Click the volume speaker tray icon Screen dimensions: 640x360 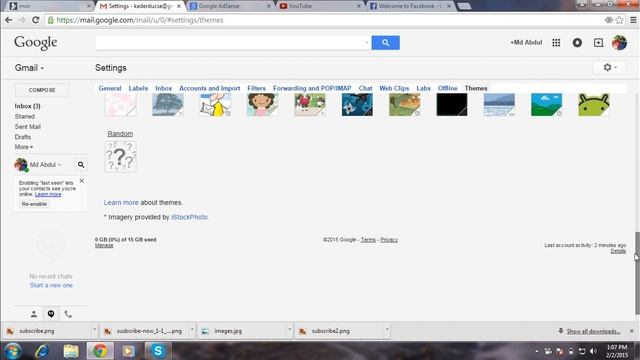[x=593, y=351]
